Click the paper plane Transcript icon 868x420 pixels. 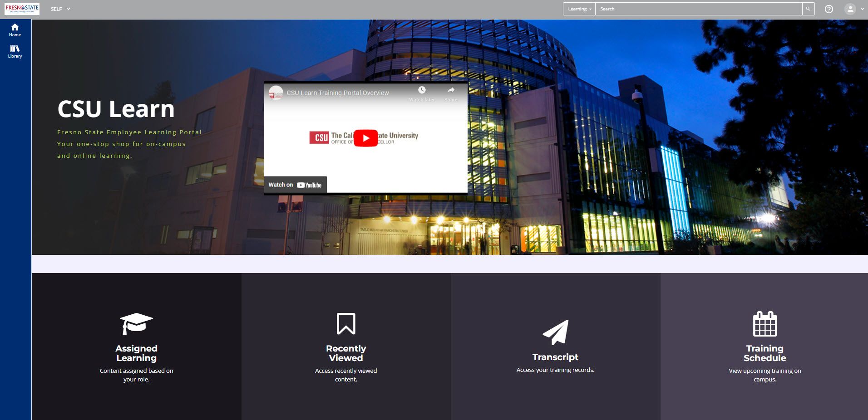[556, 332]
